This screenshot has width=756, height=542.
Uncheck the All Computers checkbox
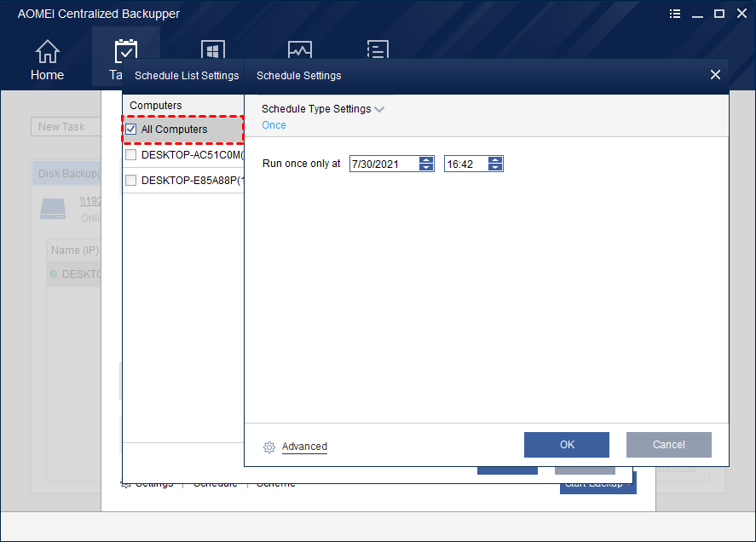tap(130, 130)
